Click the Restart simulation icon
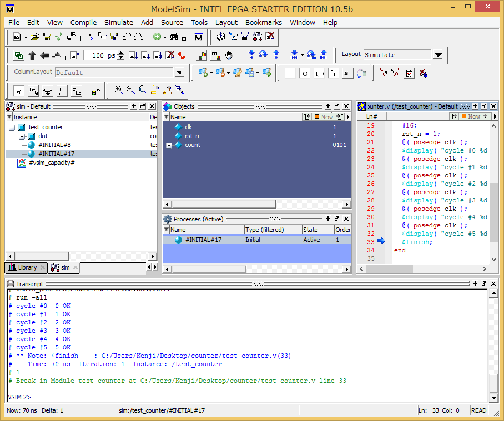 pos(75,55)
